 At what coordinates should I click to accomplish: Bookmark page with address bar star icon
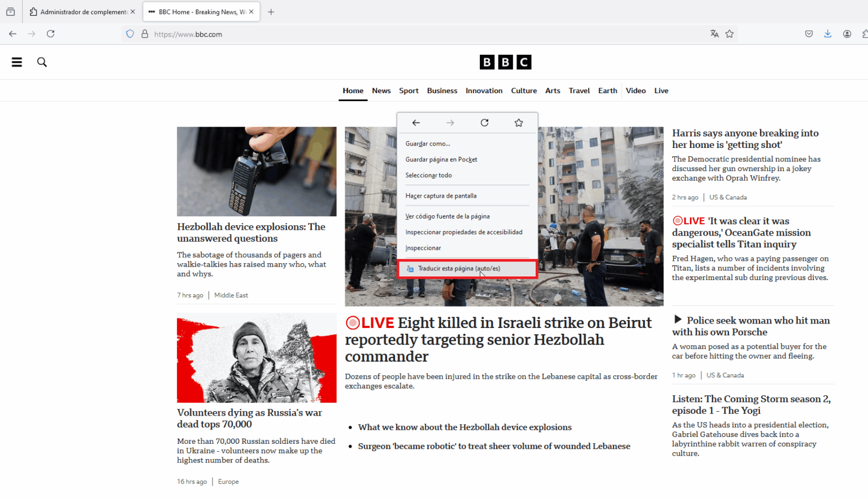click(x=730, y=34)
